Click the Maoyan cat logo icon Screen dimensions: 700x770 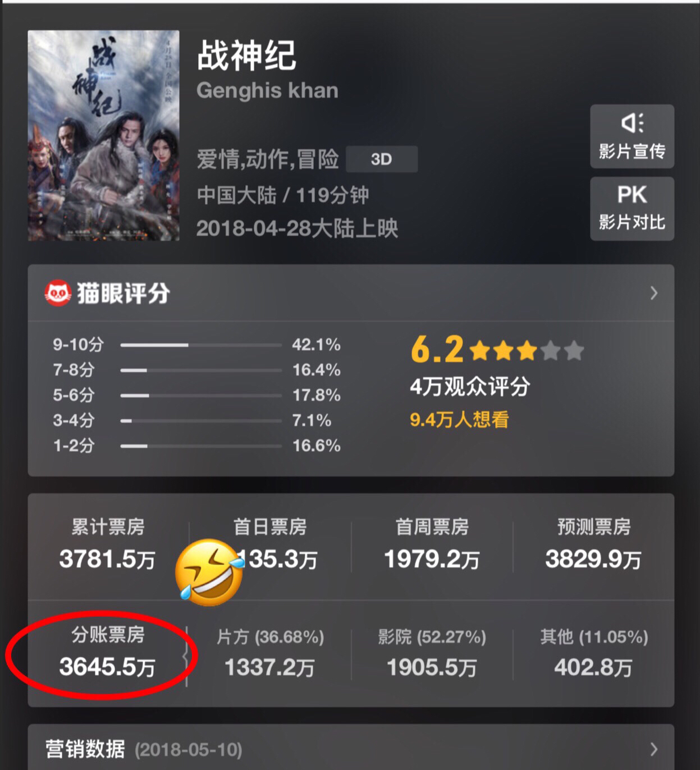[57, 293]
